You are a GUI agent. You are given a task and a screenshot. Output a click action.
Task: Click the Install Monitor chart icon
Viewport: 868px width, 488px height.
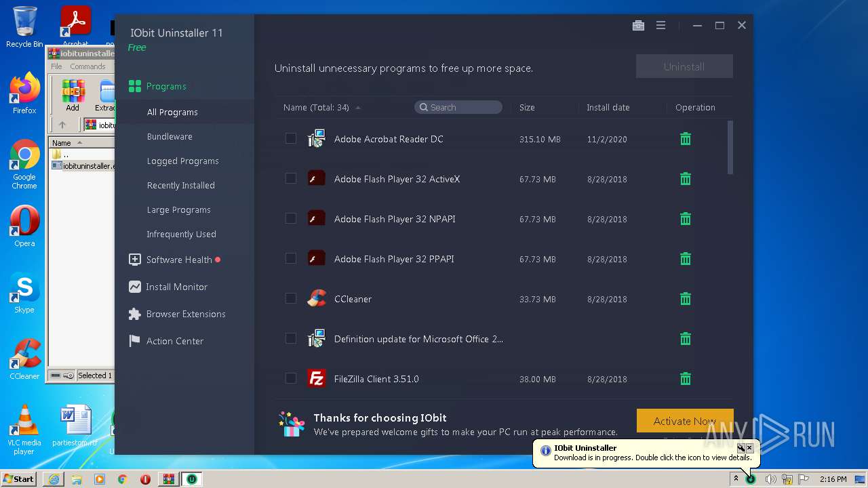[134, 287]
